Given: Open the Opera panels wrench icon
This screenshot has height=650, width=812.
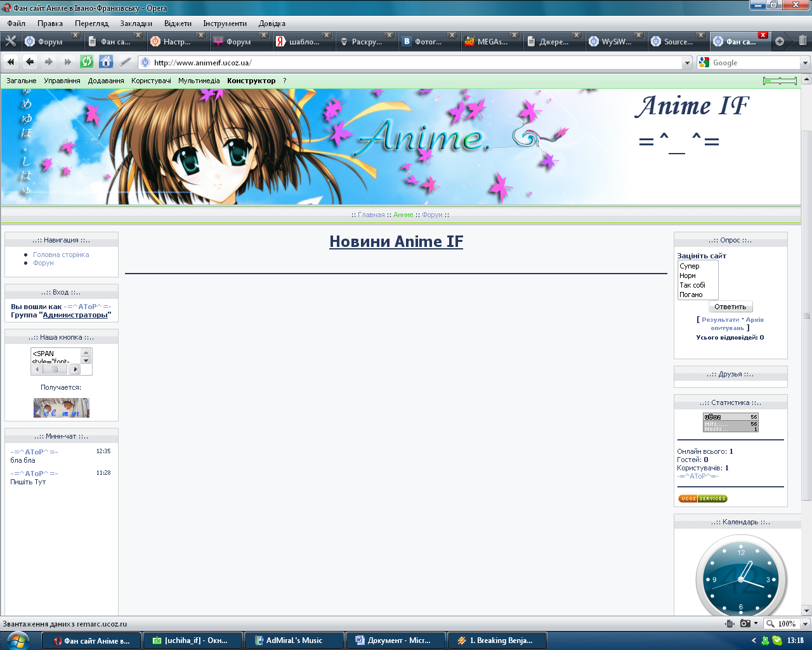Looking at the screenshot, I should coord(11,41).
